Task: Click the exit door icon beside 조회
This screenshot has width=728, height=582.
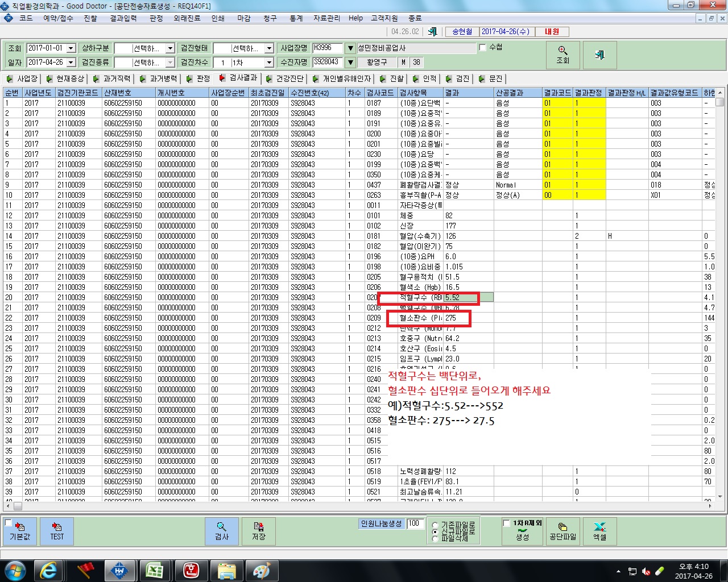Action: click(x=599, y=55)
